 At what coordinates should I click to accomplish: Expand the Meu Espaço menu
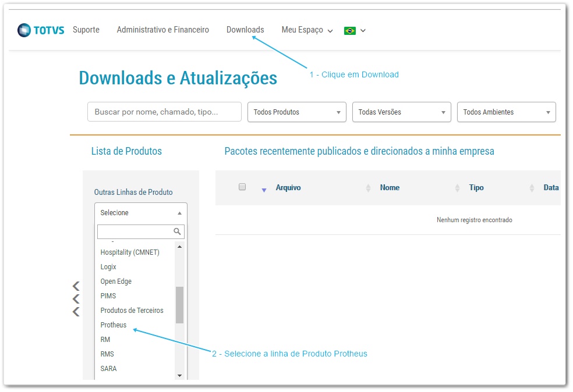307,30
